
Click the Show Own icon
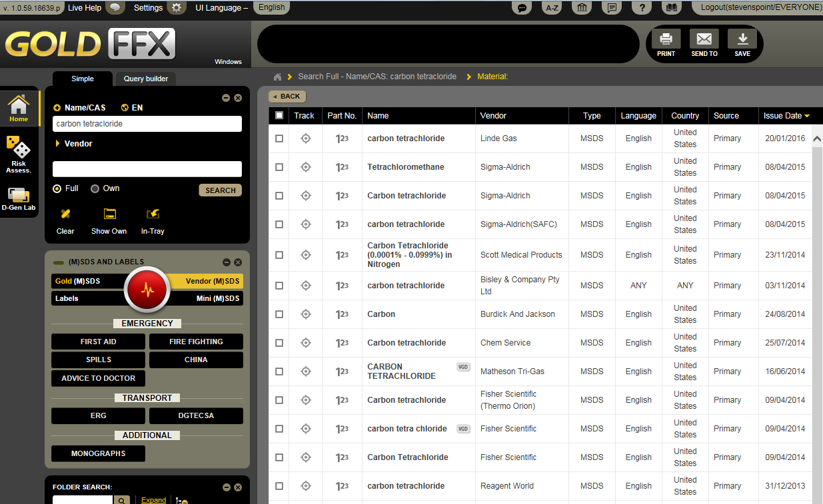point(109,214)
